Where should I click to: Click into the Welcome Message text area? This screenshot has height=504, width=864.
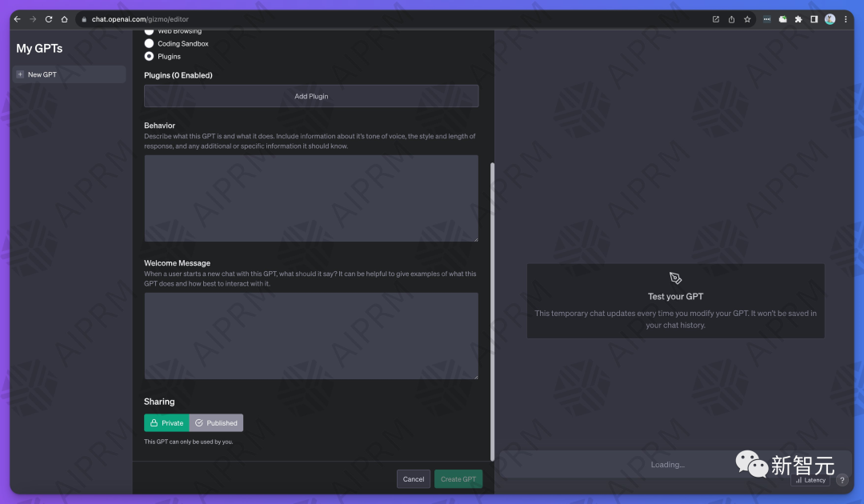point(311,336)
